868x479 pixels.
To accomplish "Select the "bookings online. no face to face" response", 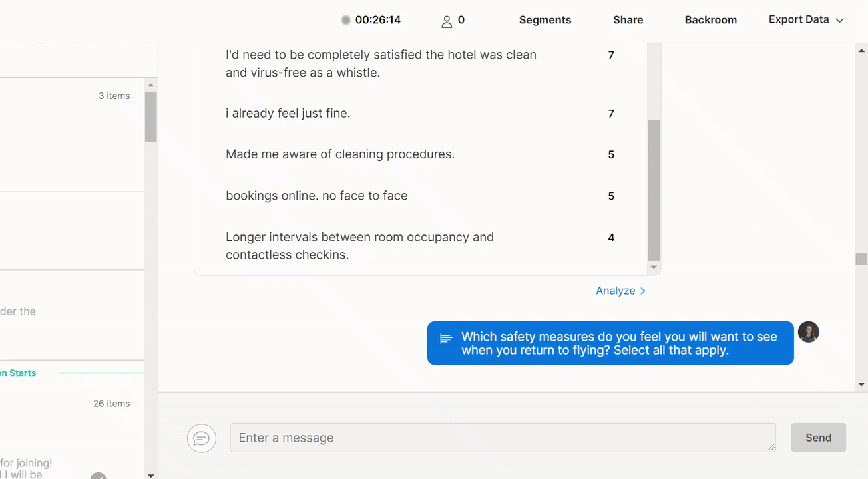I will tap(316, 196).
